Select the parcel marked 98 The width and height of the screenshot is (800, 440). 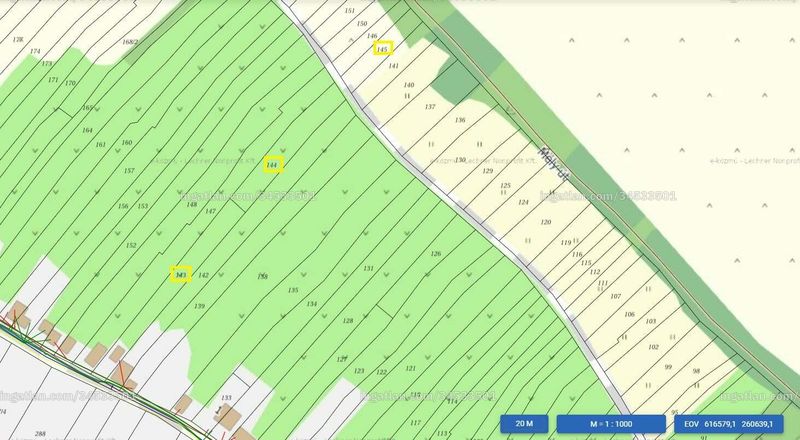coord(696,371)
